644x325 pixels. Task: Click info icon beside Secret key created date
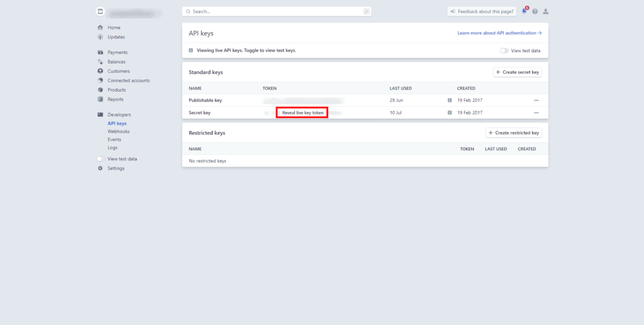(x=450, y=113)
